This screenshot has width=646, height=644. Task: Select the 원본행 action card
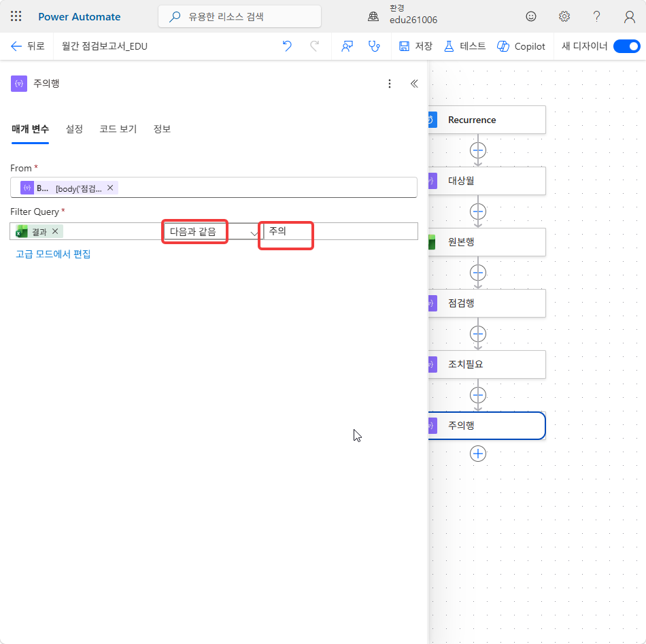[x=487, y=242]
